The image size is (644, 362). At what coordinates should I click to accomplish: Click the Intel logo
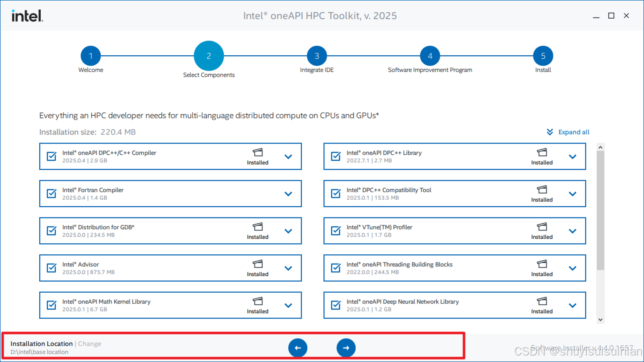(x=27, y=16)
